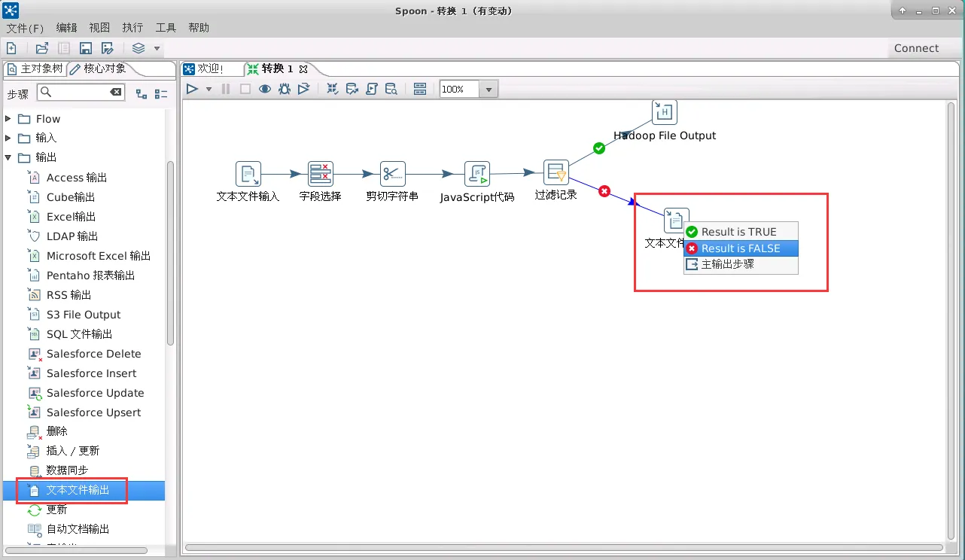Image resolution: width=965 pixels, height=560 pixels.
Task: Save the current transformation
Action: [86, 48]
